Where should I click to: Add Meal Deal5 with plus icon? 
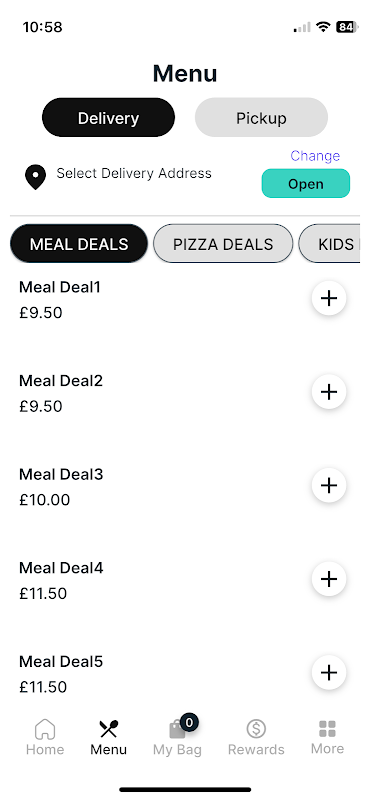(x=329, y=672)
